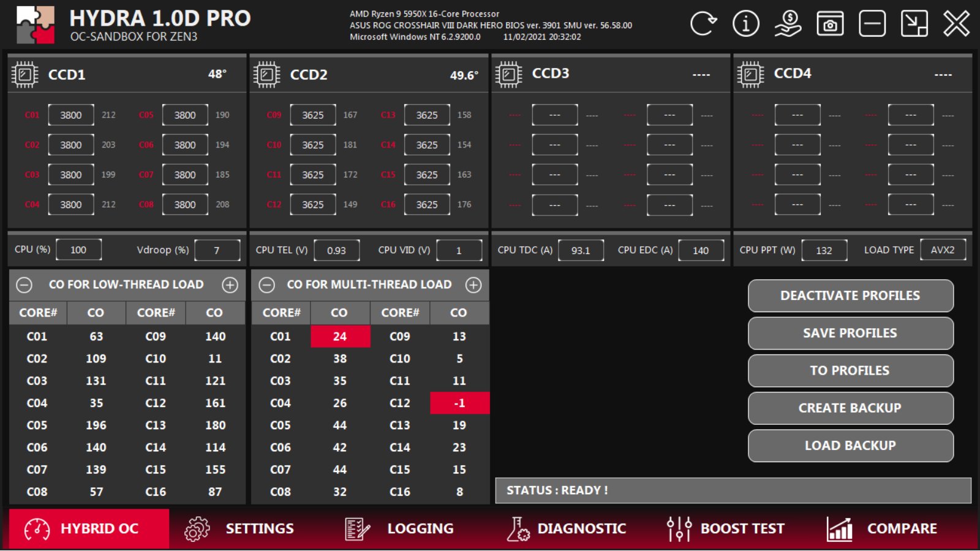Select the C04 frequency field in CCD1
Screen dimensions: 980x551
click(71, 204)
